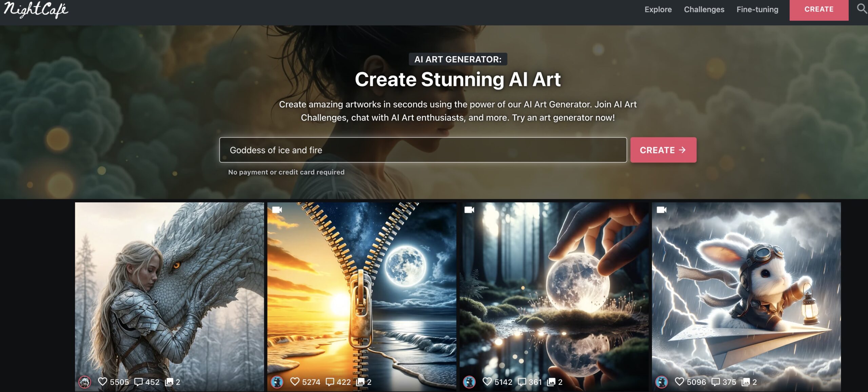Click CREATE arrow button beside prompt field
Viewport: 868px width, 392px height.
click(663, 150)
